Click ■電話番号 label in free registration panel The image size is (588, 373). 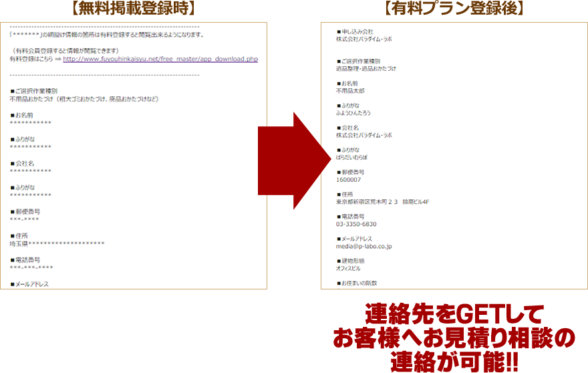[25, 259]
